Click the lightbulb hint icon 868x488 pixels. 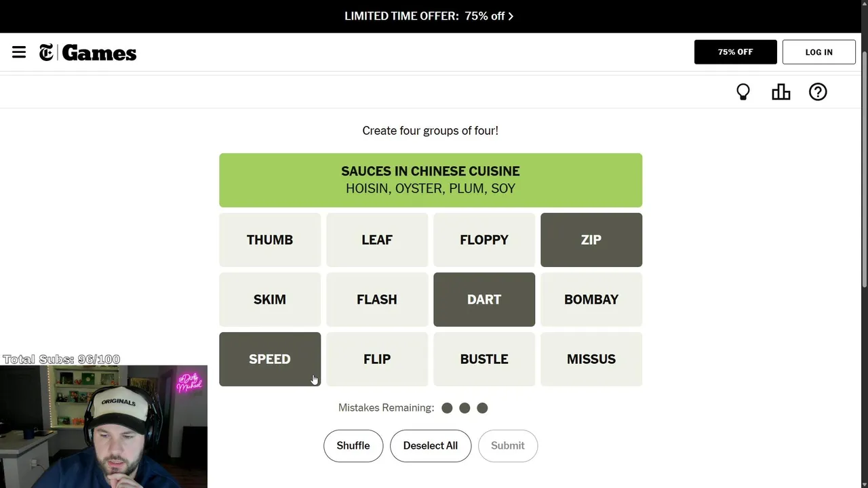pyautogui.click(x=743, y=92)
